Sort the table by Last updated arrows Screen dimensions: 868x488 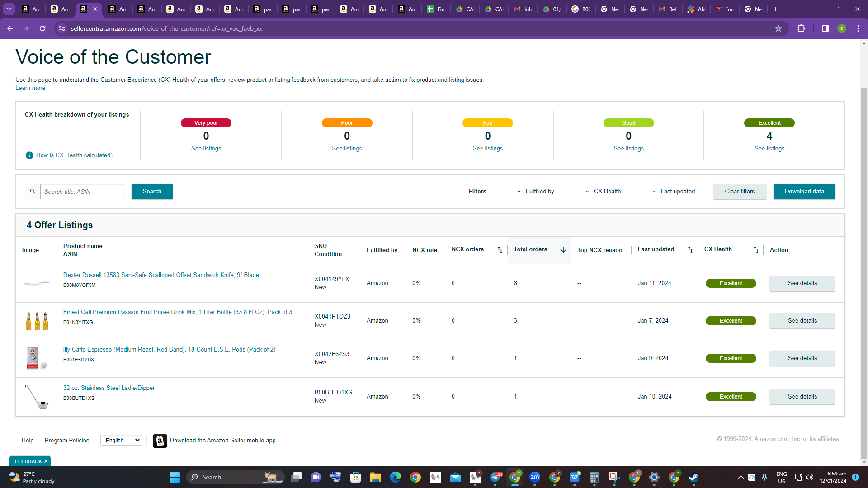point(690,250)
